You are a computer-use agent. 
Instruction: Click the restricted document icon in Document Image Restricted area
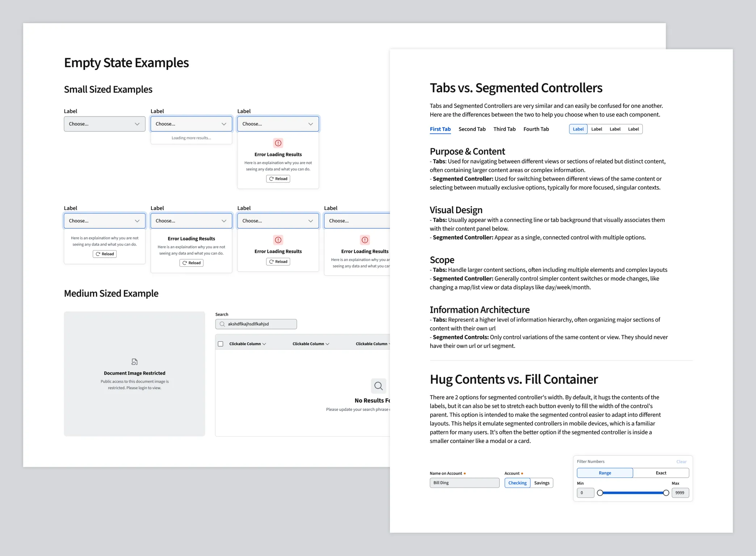click(134, 361)
